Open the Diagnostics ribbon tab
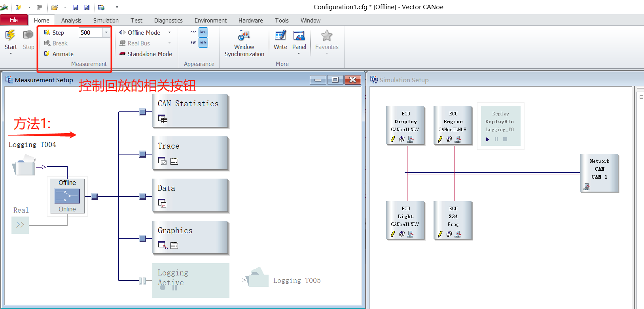 (168, 20)
